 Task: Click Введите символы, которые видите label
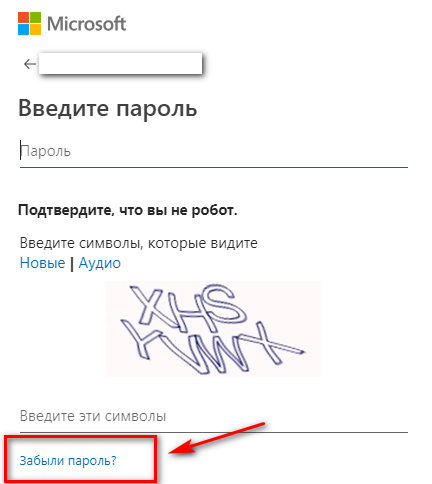pos(139,243)
